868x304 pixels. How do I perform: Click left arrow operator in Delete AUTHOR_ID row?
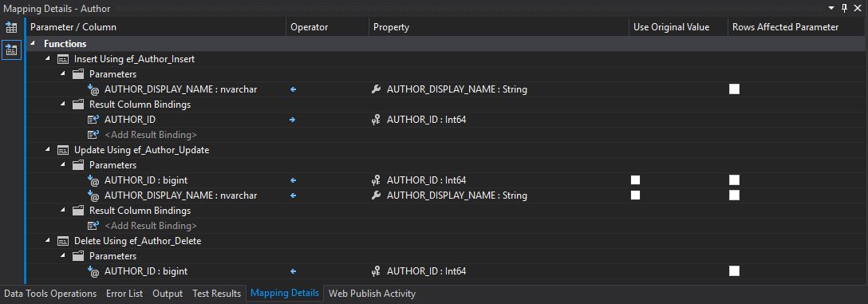point(293,271)
